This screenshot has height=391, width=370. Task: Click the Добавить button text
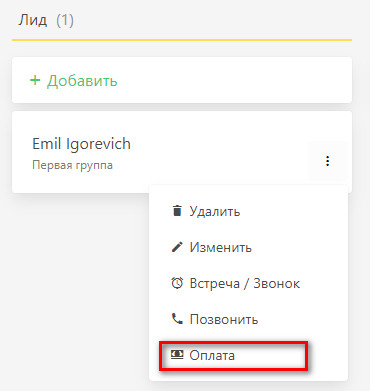(82, 81)
